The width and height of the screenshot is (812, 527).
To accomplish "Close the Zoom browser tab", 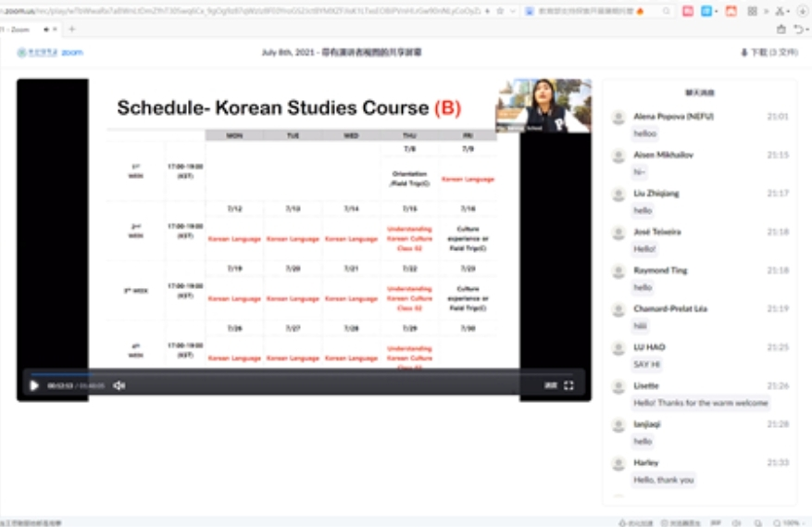I will click(56, 29).
